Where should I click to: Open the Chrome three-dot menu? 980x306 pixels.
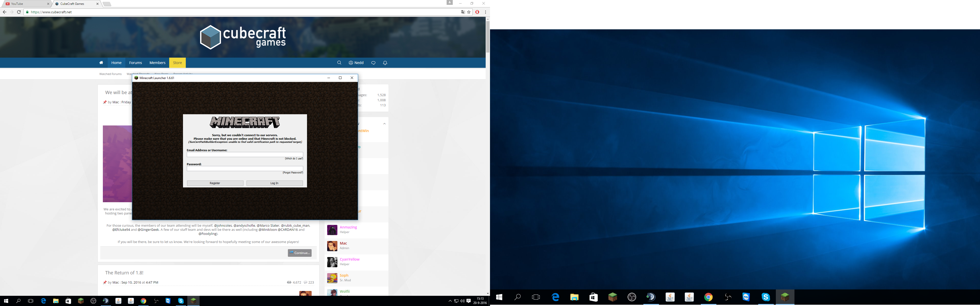pos(485,12)
